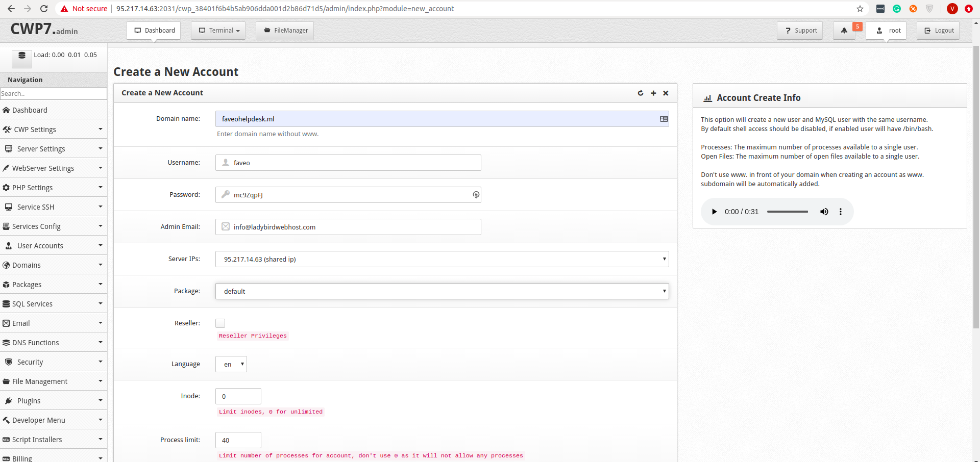The image size is (980, 462).
Task: Bookmark page with the star icon
Action: tap(860, 9)
